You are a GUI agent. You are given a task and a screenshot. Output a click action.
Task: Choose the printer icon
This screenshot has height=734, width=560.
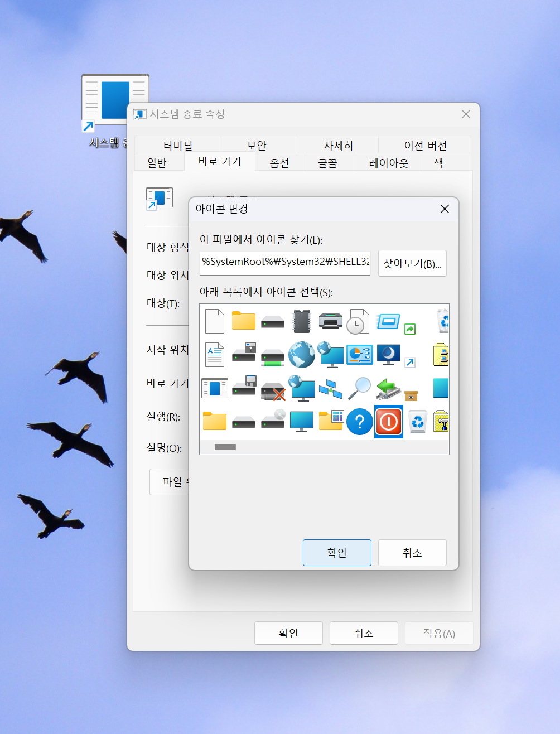coord(331,321)
